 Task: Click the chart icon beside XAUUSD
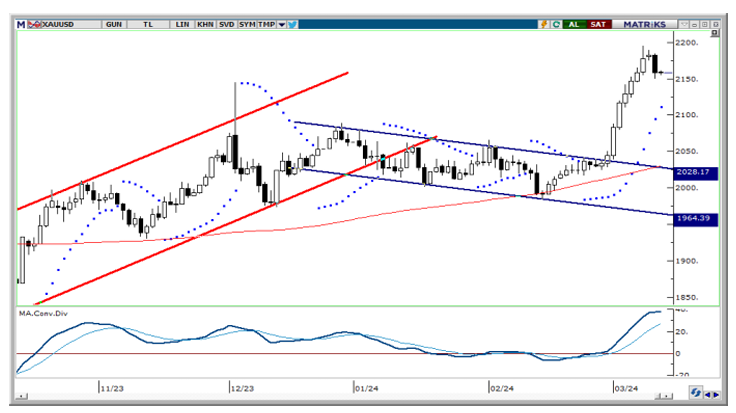(31, 23)
